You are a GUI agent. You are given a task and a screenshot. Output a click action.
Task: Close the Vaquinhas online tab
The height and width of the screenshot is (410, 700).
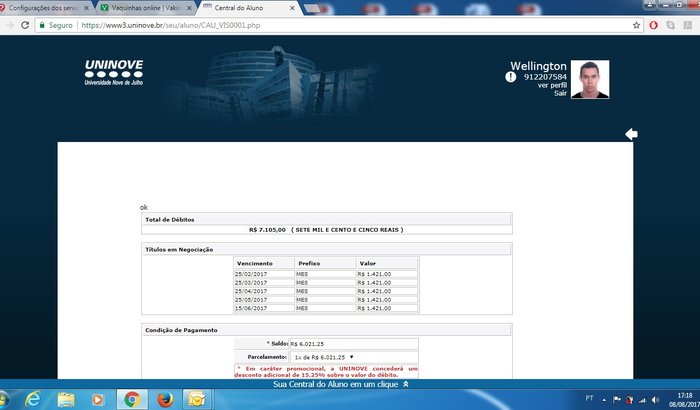pyautogui.click(x=190, y=8)
